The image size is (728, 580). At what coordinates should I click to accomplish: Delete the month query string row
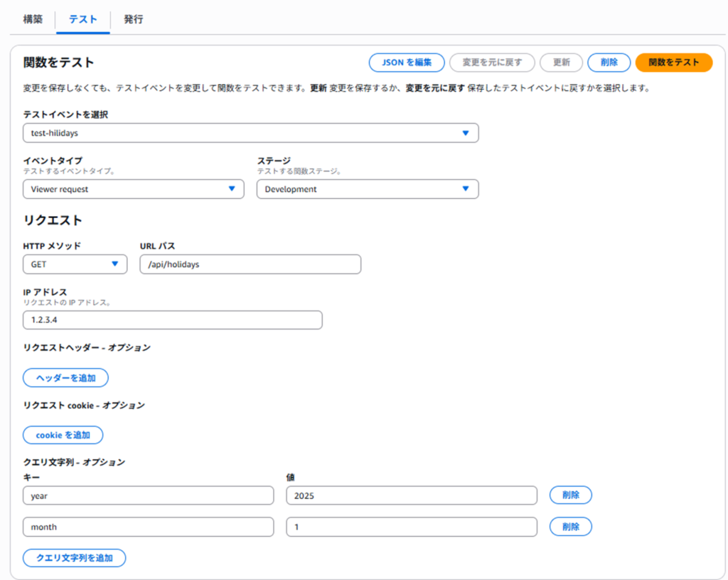click(570, 527)
